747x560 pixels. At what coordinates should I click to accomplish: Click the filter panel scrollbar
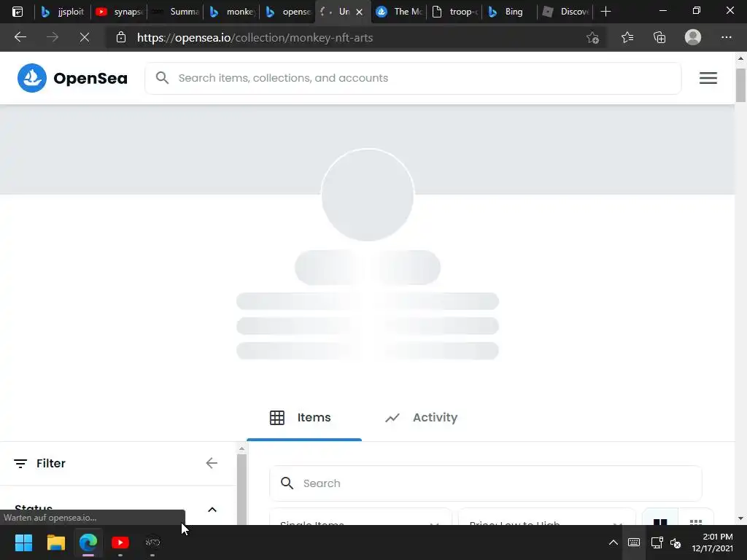[241, 488]
